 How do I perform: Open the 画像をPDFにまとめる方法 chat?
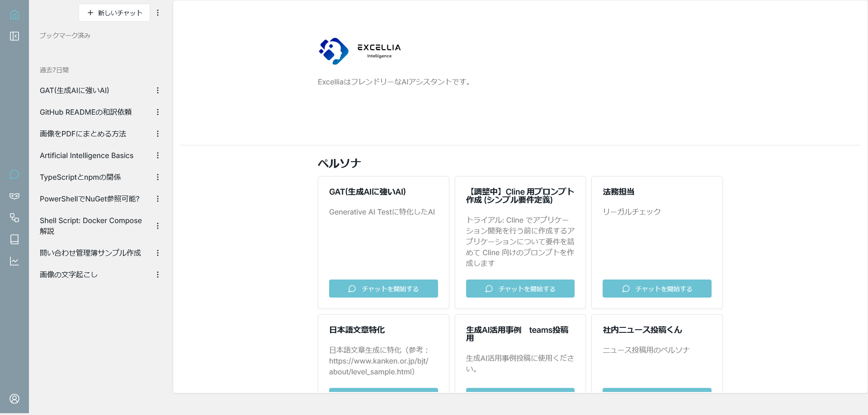[83, 134]
